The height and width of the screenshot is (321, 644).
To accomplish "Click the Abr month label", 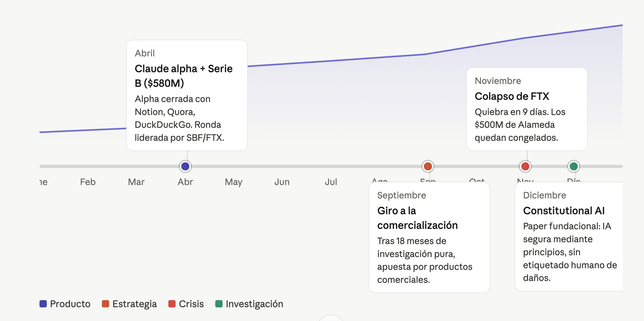I will pyautogui.click(x=185, y=182).
